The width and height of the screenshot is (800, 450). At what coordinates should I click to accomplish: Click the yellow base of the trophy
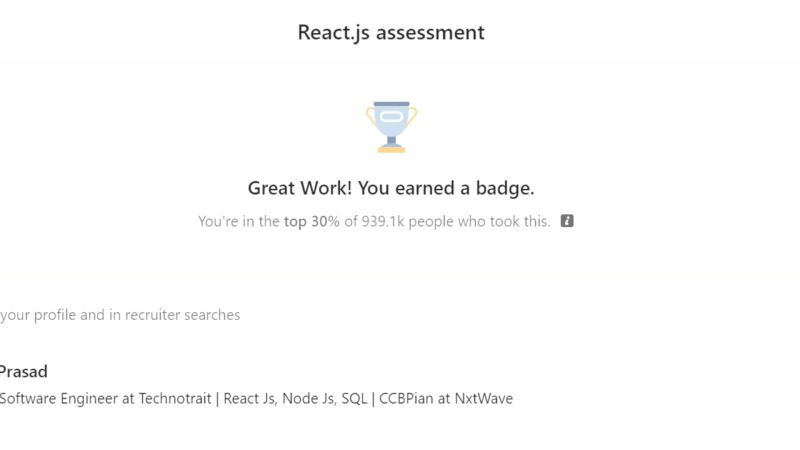(x=391, y=150)
